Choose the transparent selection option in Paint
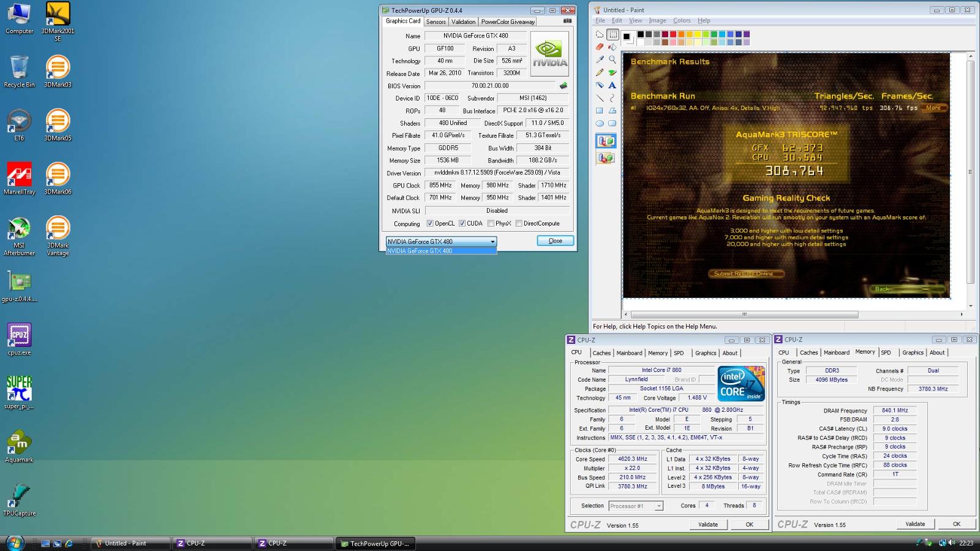Image resolution: width=980 pixels, height=551 pixels. pyautogui.click(x=606, y=158)
